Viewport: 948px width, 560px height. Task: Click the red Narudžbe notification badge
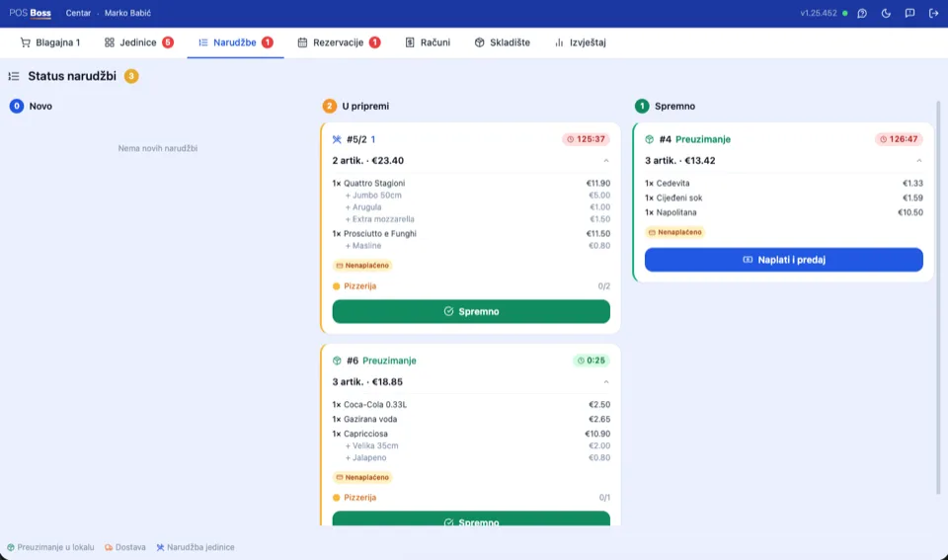click(x=268, y=42)
